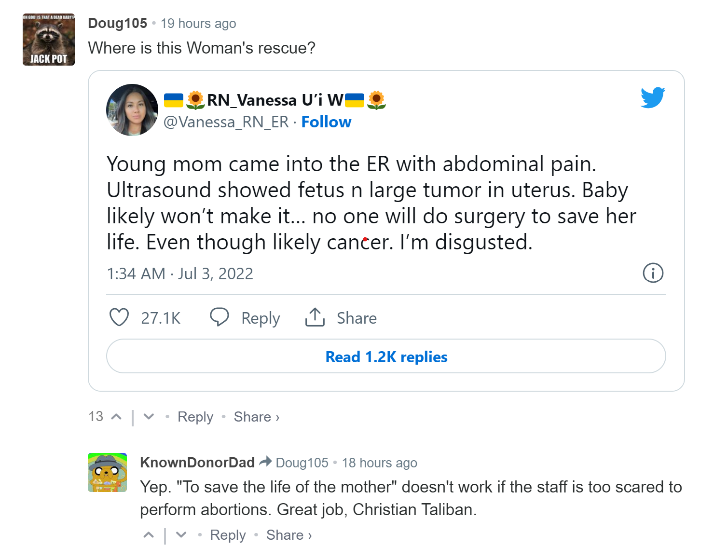
Task: Open RN_Vanessa's Twitter profile photo
Action: tap(132, 110)
